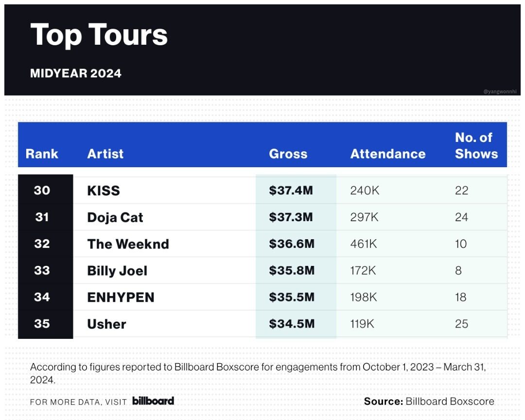525x420 pixels.
Task: Click The Weeknd artist name
Action: click(128, 244)
